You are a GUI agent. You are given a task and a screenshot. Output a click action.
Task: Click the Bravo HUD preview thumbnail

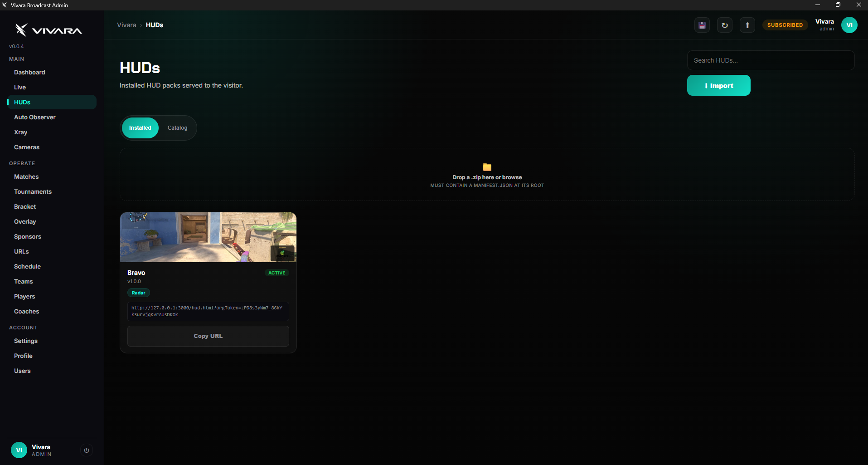click(x=208, y=237)
